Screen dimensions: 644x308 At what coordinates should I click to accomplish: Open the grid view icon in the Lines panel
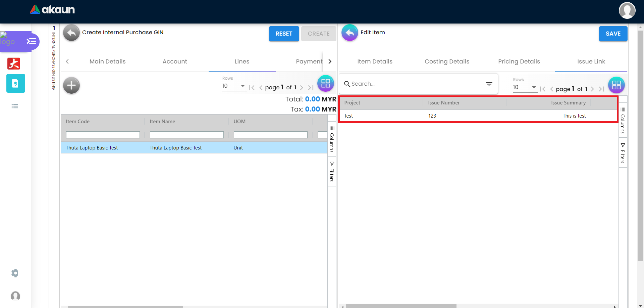coord(325,84)
